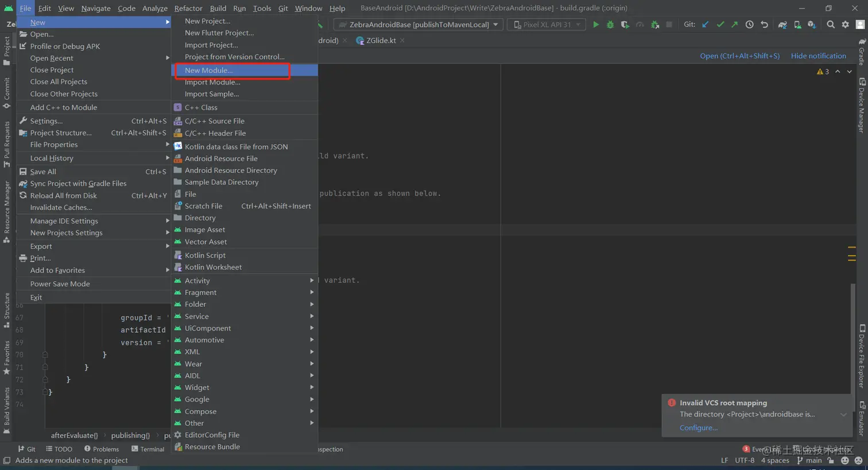
Task: Click the Configure... link in notification
Action: coord(698,427)
